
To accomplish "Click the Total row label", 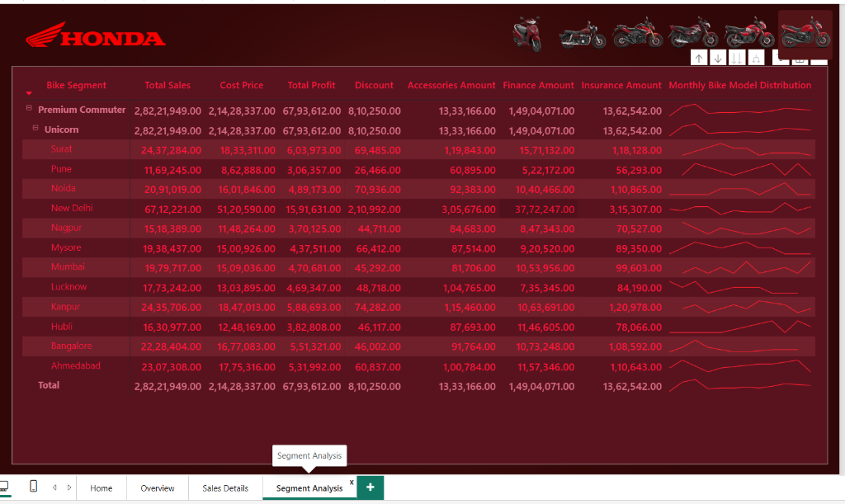I will pos(49,385).
